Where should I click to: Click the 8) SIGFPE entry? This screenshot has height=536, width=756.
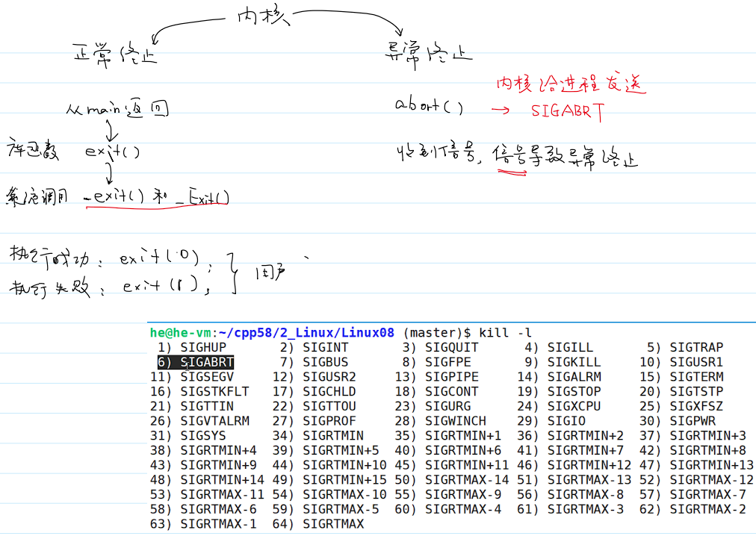coord(436,362)
